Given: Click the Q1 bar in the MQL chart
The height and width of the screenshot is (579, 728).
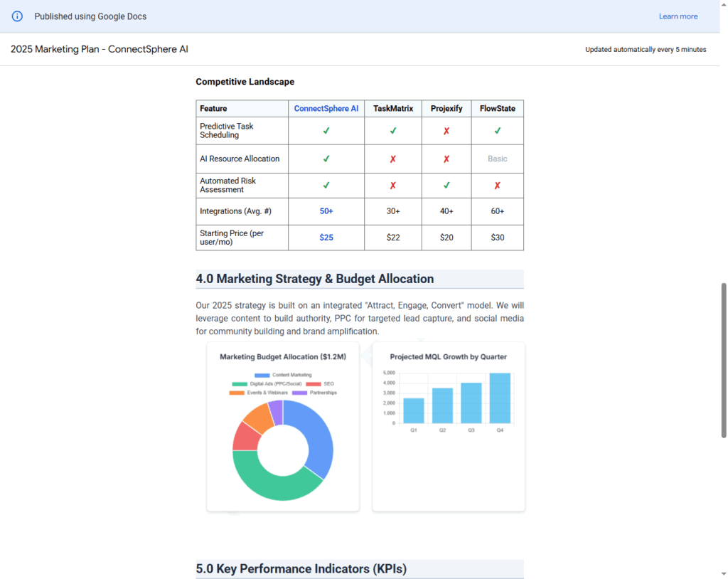Looking at the screenshot, I should pos(414,410).
